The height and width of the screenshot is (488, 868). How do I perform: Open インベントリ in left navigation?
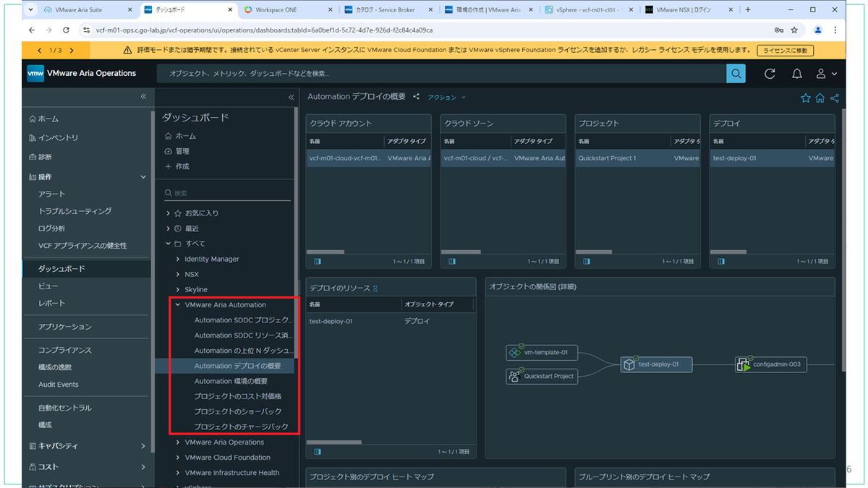click(58, 137)
